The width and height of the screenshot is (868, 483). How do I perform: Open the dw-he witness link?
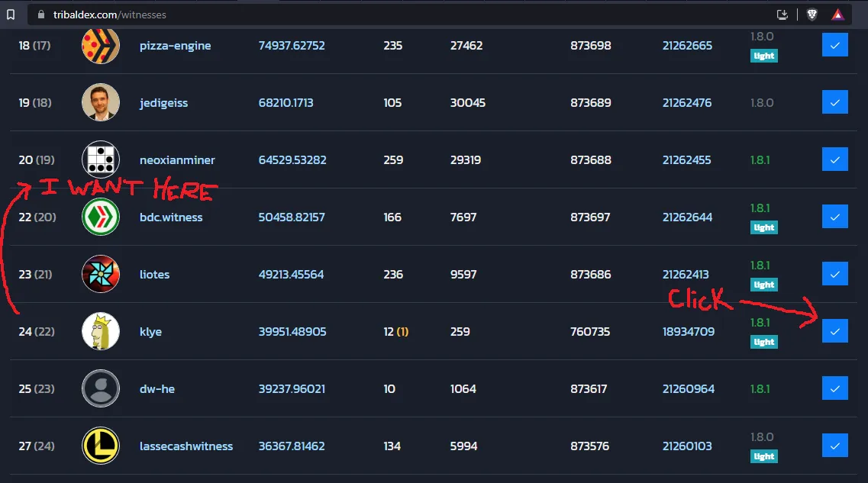pos(156,389)
